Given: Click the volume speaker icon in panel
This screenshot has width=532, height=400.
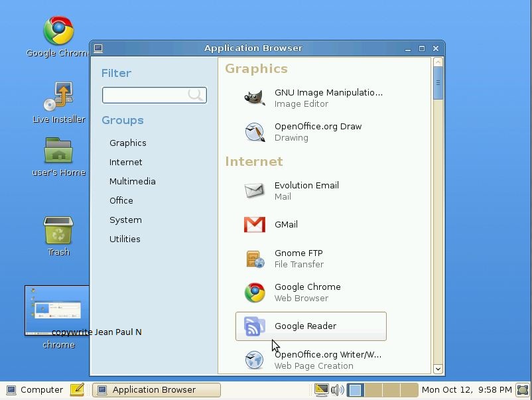Looking at the screenshot, I should click(x=337, y=390).
